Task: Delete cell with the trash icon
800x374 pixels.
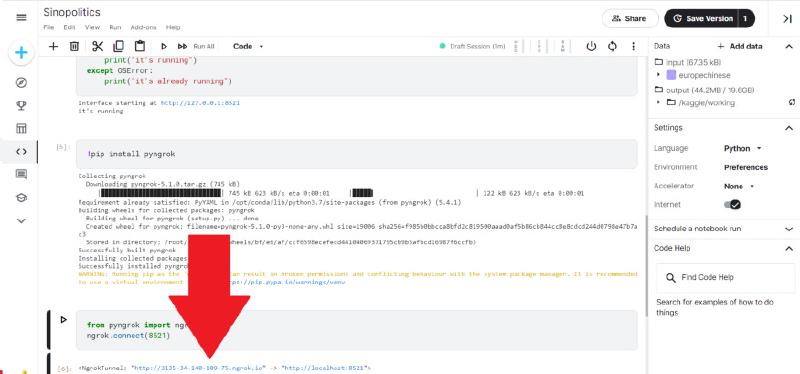Action: pyautogui.click(x=74, y=46)
